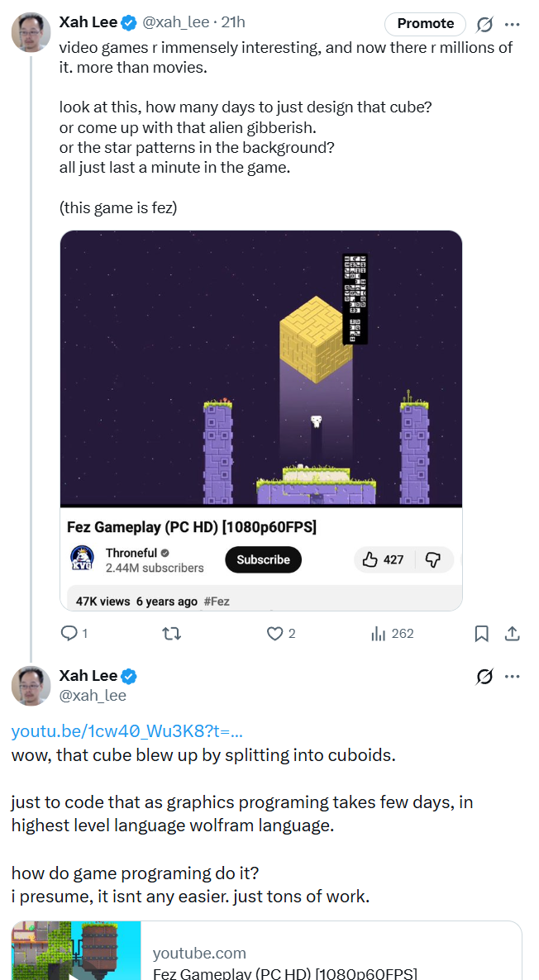This screenshot has height=980, width=539.
Task: Open more options on the reply tweet
Action: 513,675
